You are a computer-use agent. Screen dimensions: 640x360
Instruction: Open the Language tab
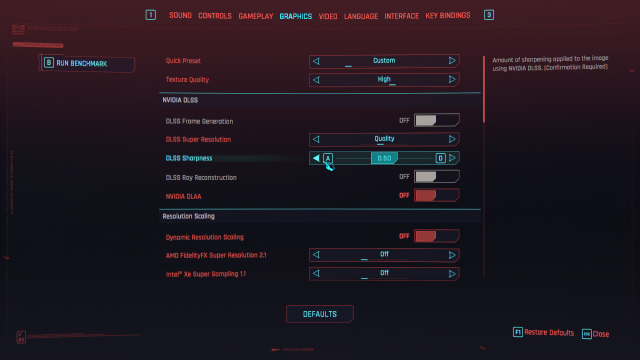point(361,16)
